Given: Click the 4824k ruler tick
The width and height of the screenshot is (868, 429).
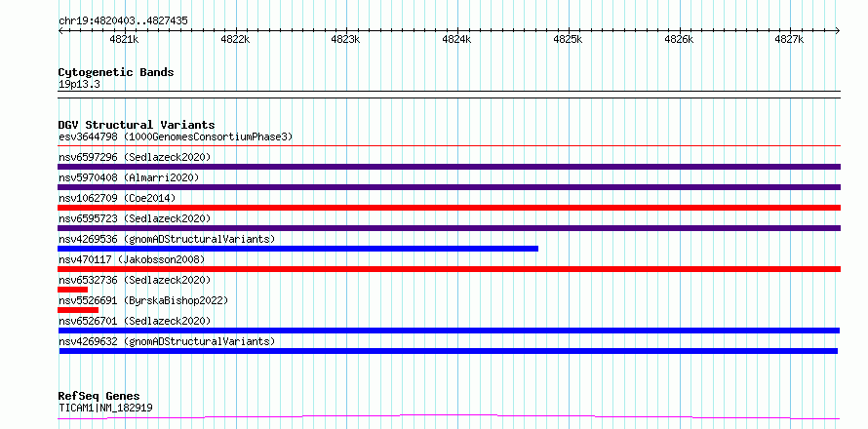Looking at the screenshot, I should coord(457,39).
